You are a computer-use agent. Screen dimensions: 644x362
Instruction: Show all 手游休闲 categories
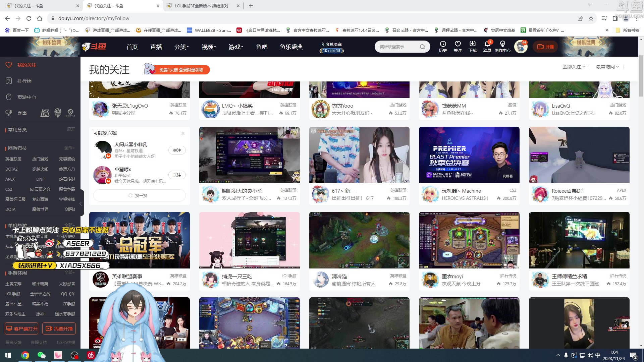pyautogui.click(x=69, y=273)
